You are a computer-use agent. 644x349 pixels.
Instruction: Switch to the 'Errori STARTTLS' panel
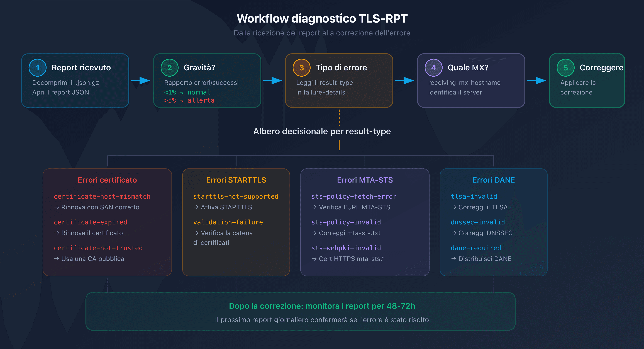tap(236, 180)
